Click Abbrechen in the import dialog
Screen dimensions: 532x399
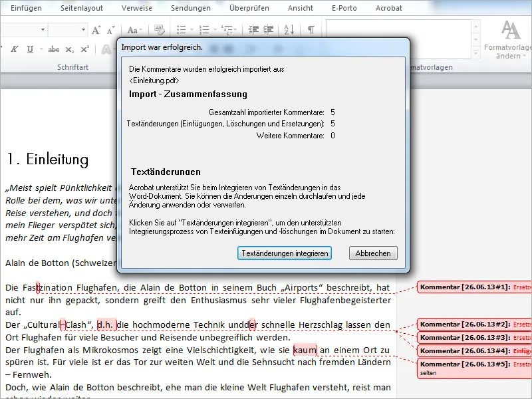(x=373, y=253)
